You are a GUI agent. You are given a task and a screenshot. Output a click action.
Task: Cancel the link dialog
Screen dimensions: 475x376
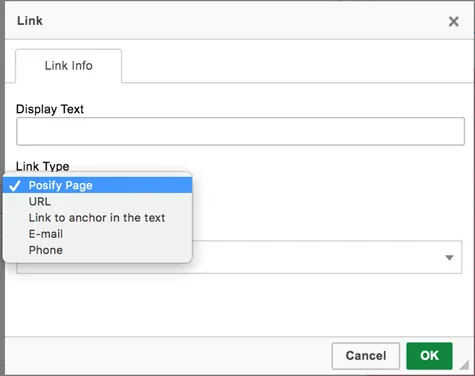(x=366, y=356)
